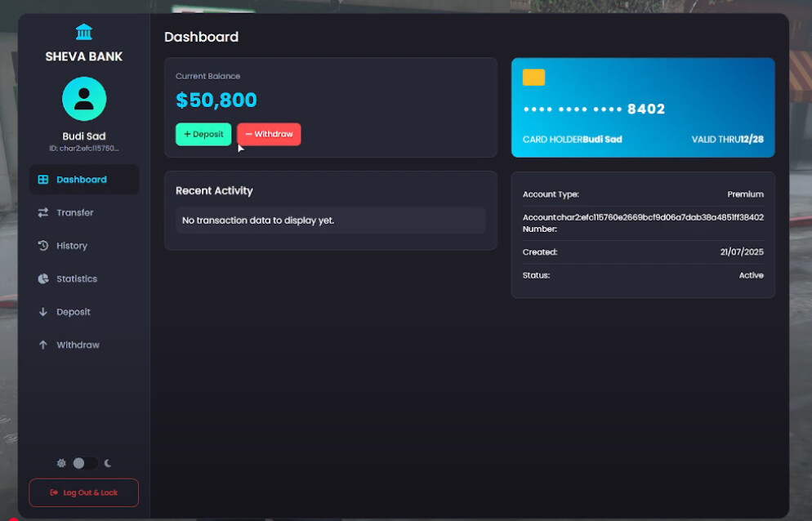The image size is (812, 521).
Task: Click the blue bank card ending 8402
Action: tap(643, 107)
